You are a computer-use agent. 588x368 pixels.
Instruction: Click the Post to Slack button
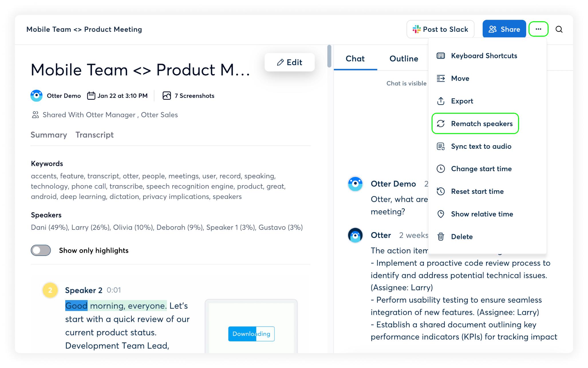440,29
